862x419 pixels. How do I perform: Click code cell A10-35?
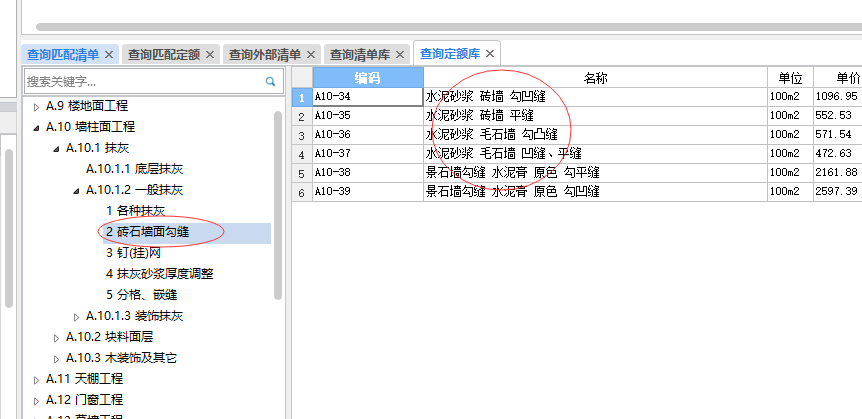[368, 117]
